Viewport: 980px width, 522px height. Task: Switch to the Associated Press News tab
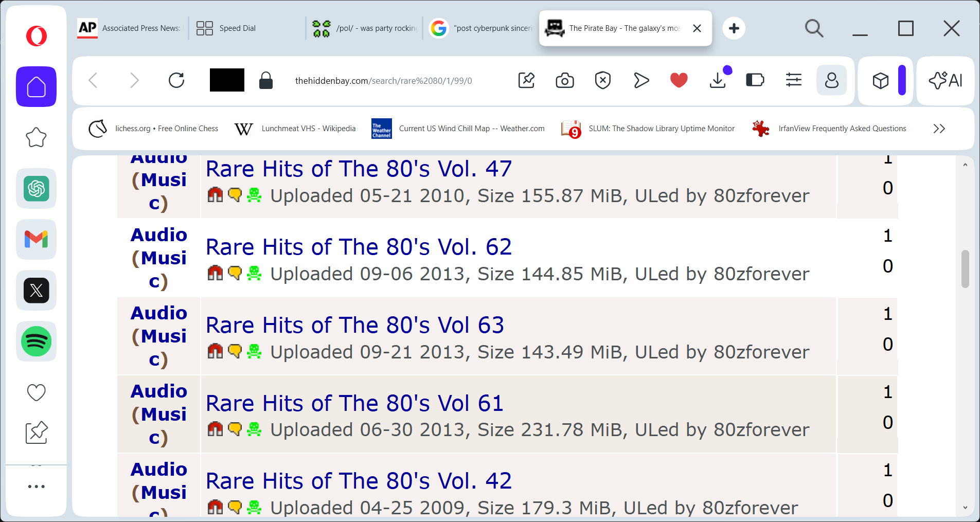[x=130, y=28]
